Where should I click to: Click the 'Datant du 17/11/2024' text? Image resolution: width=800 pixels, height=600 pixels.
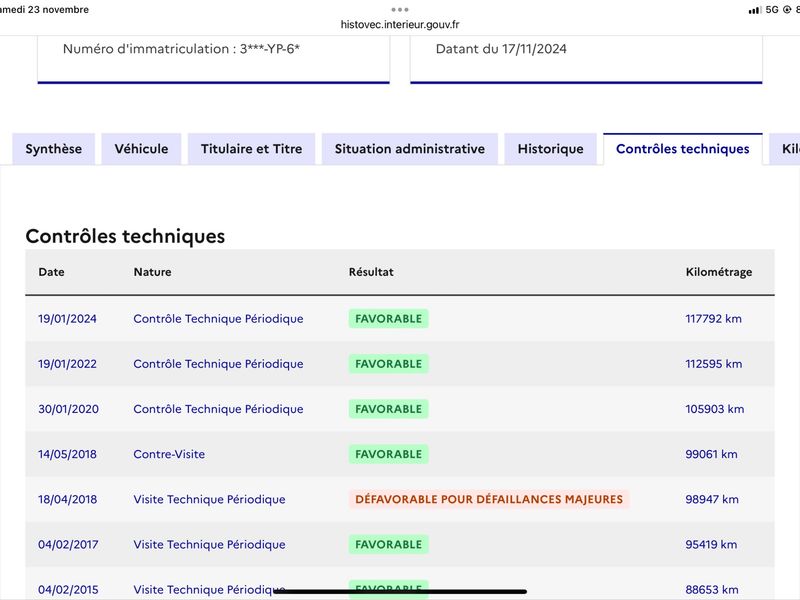click(x=501, y=49)
